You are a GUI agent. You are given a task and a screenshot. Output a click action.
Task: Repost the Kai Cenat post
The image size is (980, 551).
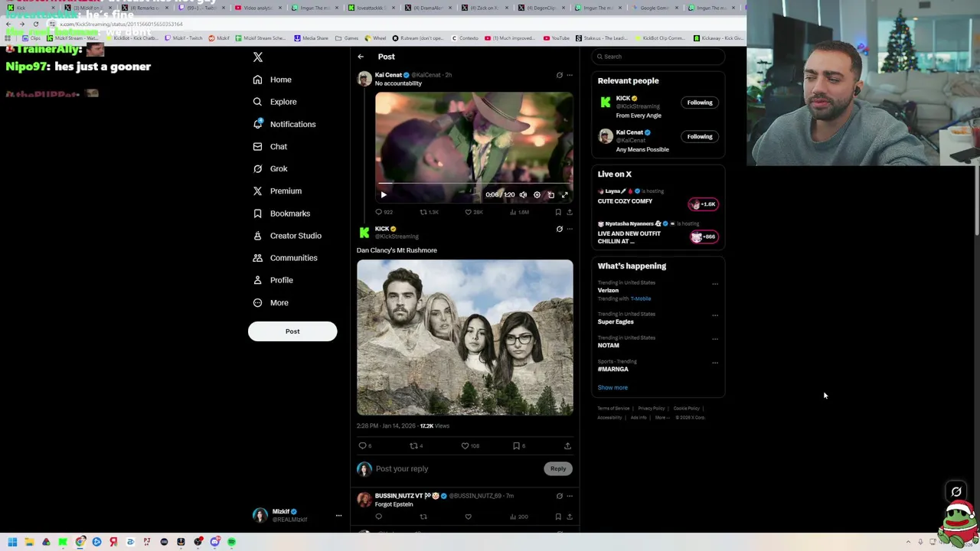point(429,212)
